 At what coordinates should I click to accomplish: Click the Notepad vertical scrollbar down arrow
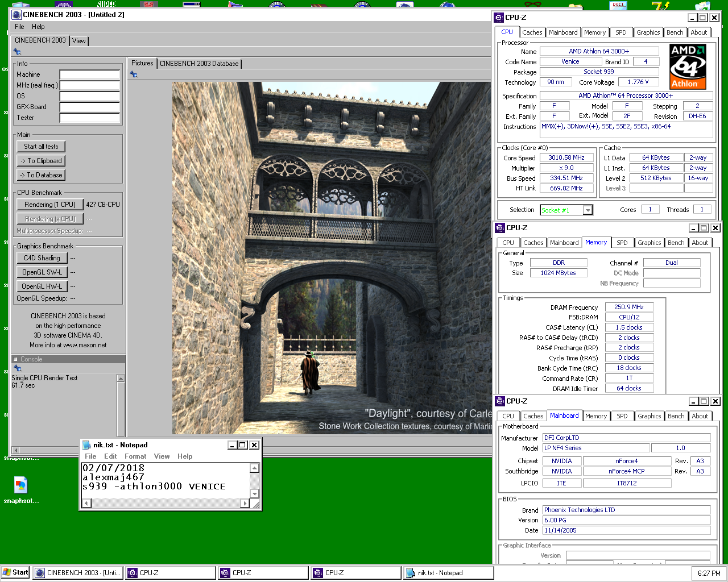255,494
